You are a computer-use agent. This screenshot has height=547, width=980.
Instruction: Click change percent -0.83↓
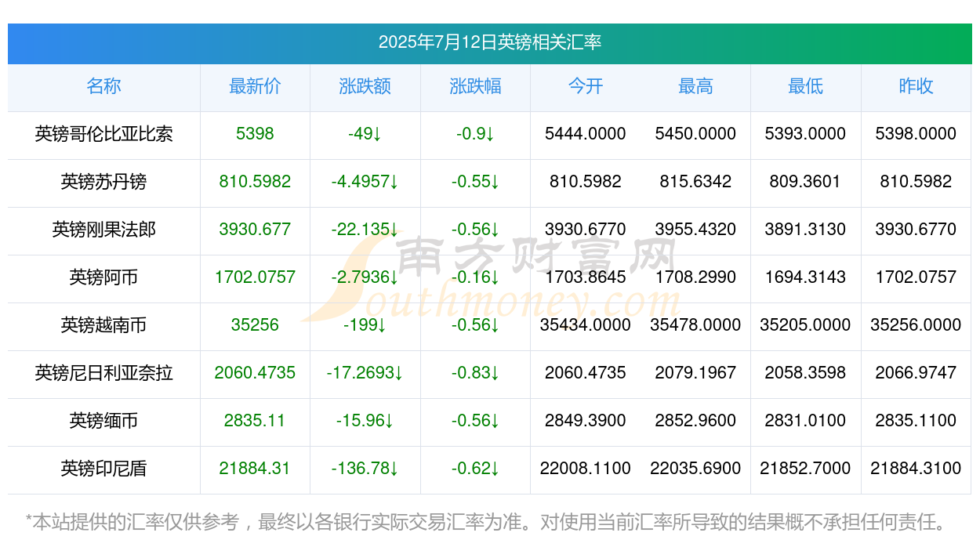click(475, 373)
